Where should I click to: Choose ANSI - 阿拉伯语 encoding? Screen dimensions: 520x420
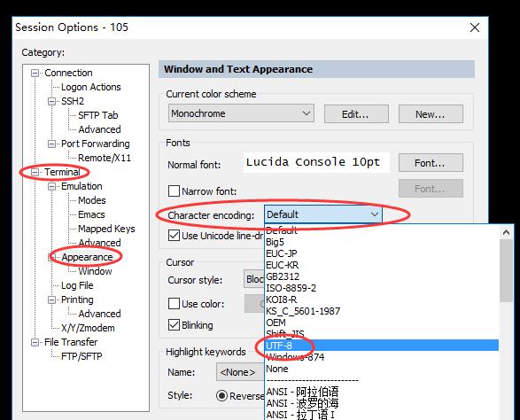[382, 392]
